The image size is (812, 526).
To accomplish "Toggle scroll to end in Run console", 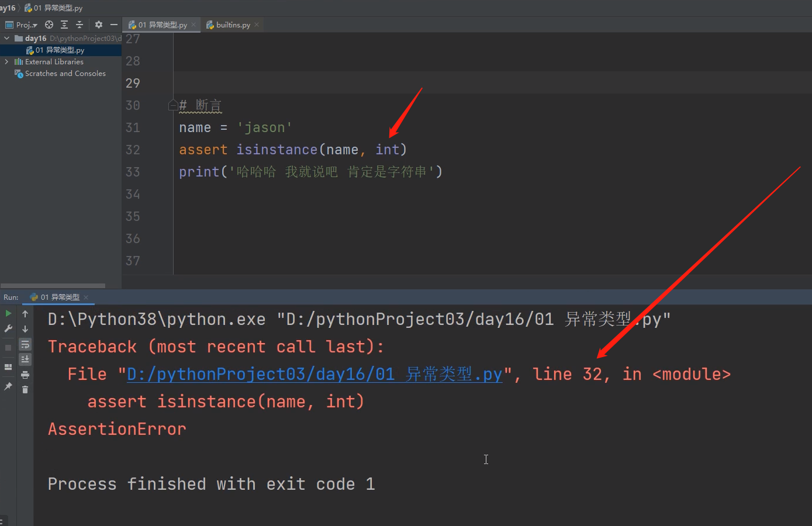I will 25,359.
